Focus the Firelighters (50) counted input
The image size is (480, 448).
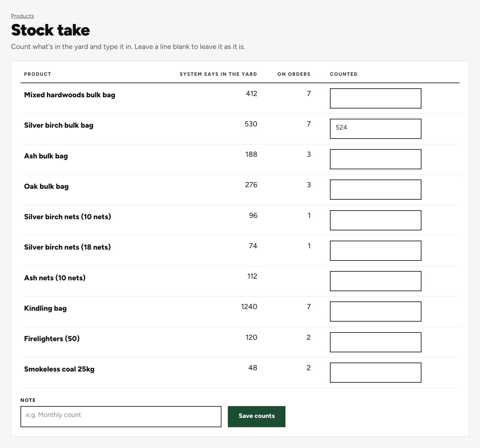click(376, 342)
